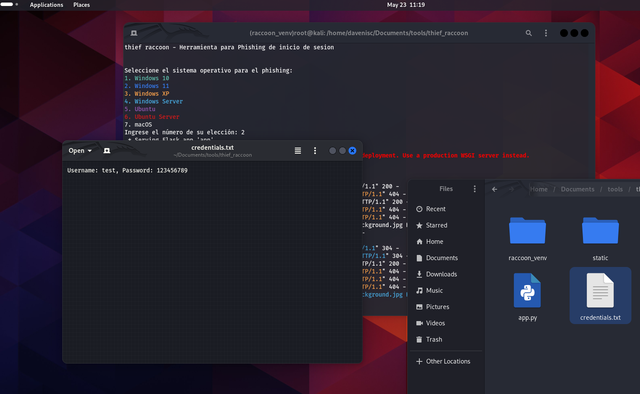Image resolution: width=640 pixels, height=394 pixels.
Task: Open the terminal window's three-dot menu
Action: [x=546, y=33]
